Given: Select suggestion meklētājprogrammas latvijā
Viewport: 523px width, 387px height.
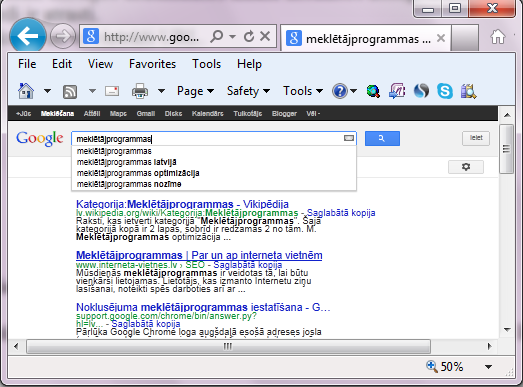Looking at the screenshot, I should coord(126,162).
